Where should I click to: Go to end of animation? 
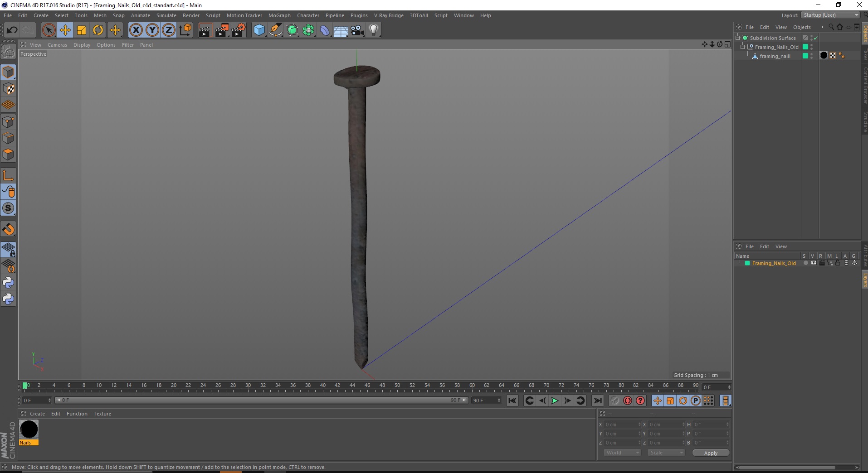click(598, 401)
